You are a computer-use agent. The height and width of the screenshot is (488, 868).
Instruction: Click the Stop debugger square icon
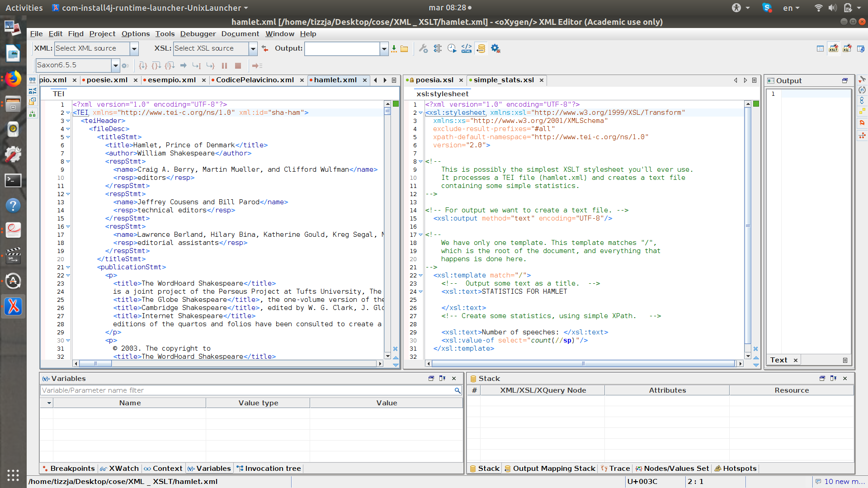[x=238, y=66]
